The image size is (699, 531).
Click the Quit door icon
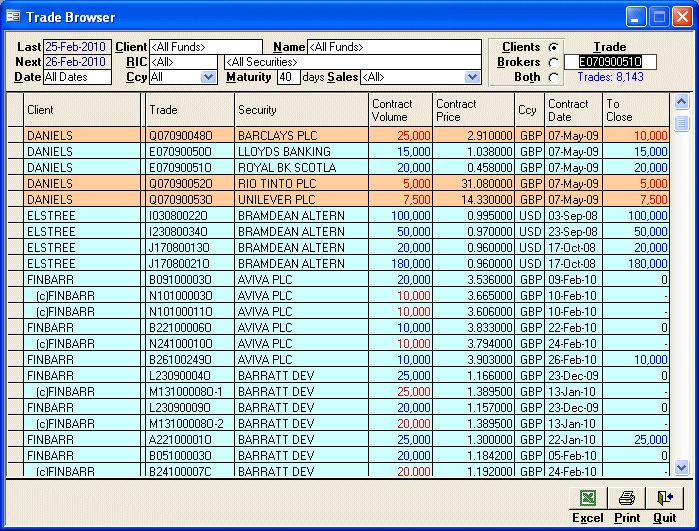coord(665,497)
